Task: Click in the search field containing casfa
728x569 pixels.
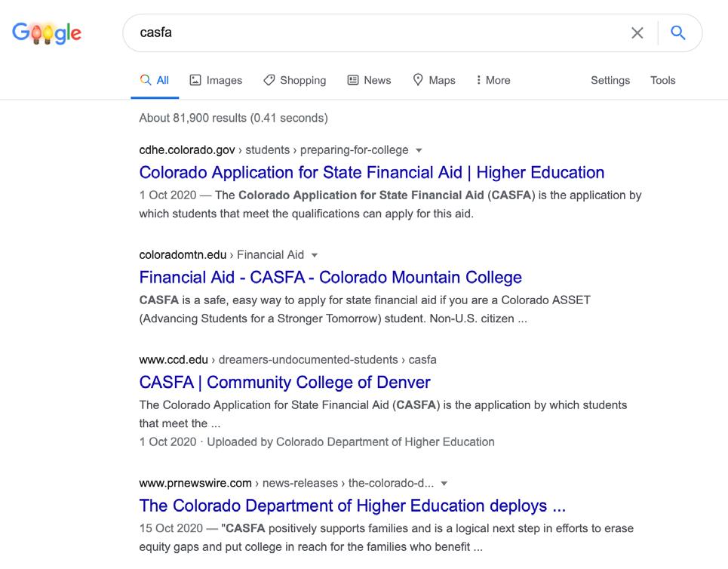Action: pos(377,33)
